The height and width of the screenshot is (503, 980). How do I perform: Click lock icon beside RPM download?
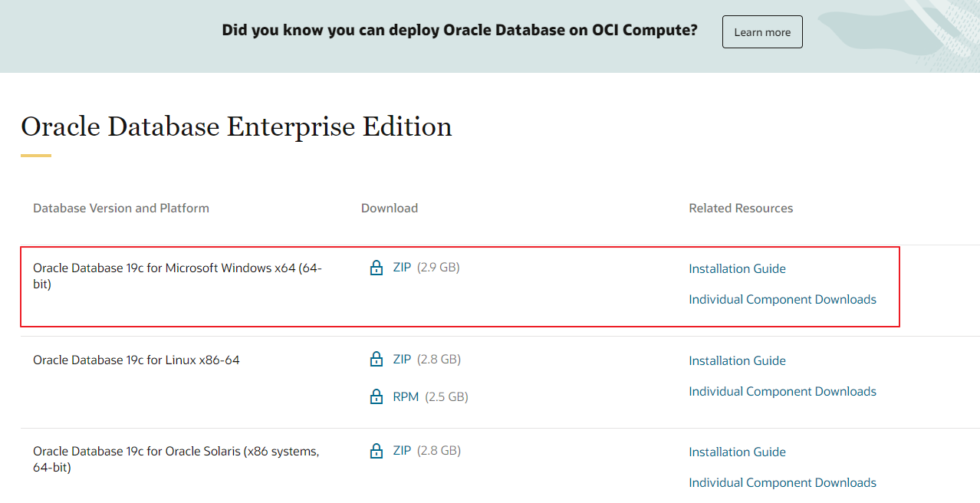point(376,396)
